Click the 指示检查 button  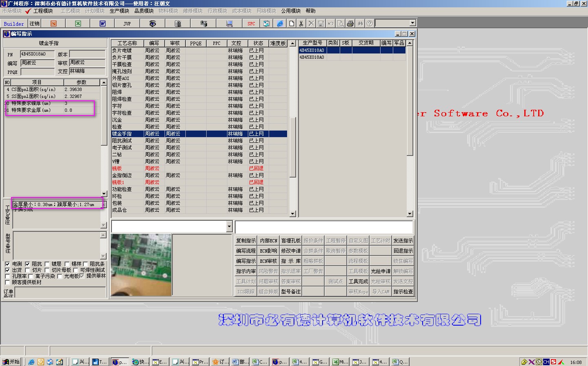coord(403,292)
